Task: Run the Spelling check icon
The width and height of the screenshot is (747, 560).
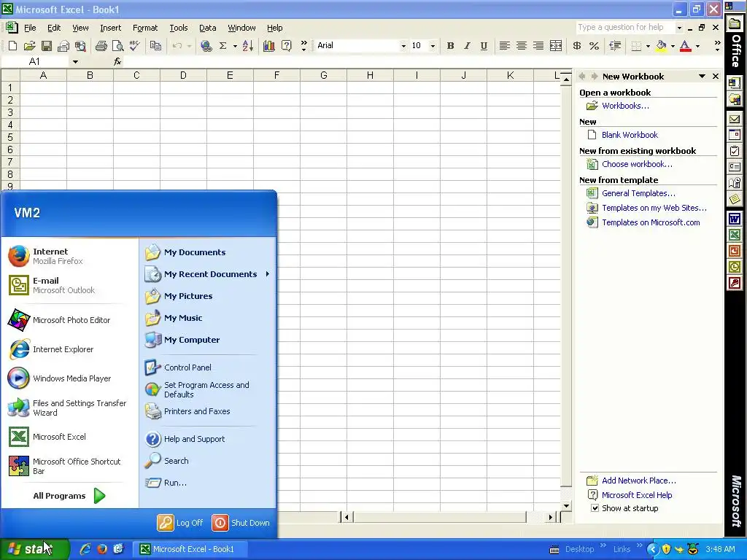Action: point(134,46)
